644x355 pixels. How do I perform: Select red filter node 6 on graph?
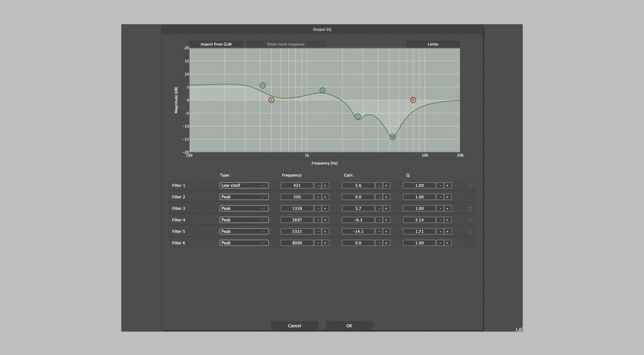(x=413, y=100)
